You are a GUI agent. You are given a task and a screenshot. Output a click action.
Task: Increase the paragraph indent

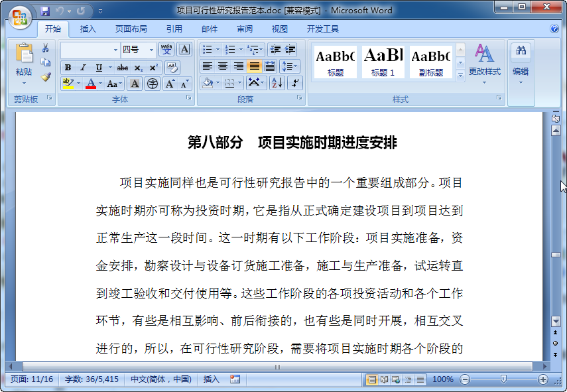(290, 49)
